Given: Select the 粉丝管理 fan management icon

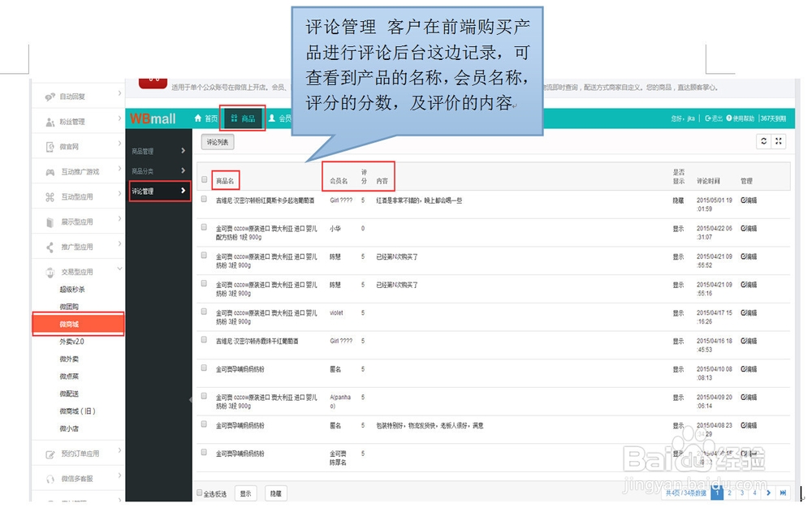Looking at the screenshot, I should [49, 120].
